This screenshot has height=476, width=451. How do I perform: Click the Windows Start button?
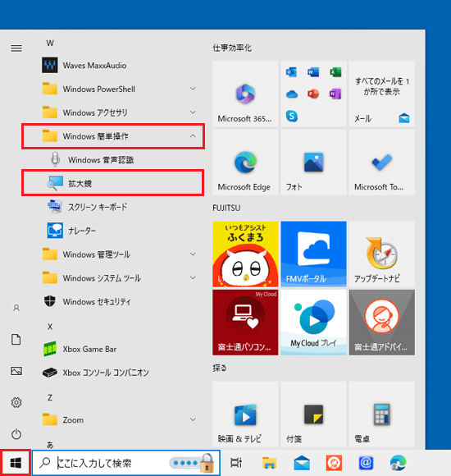16,463
